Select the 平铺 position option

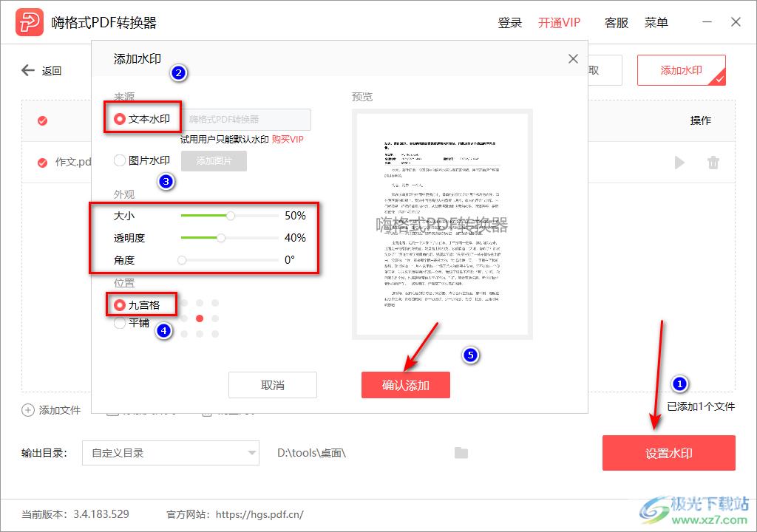120,322
